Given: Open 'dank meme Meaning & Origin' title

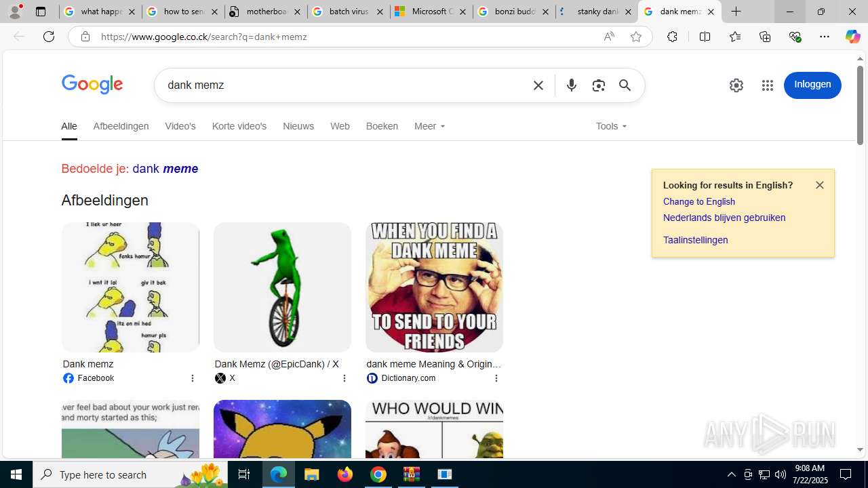Looking at the screenshot, I should coord(434,364).
